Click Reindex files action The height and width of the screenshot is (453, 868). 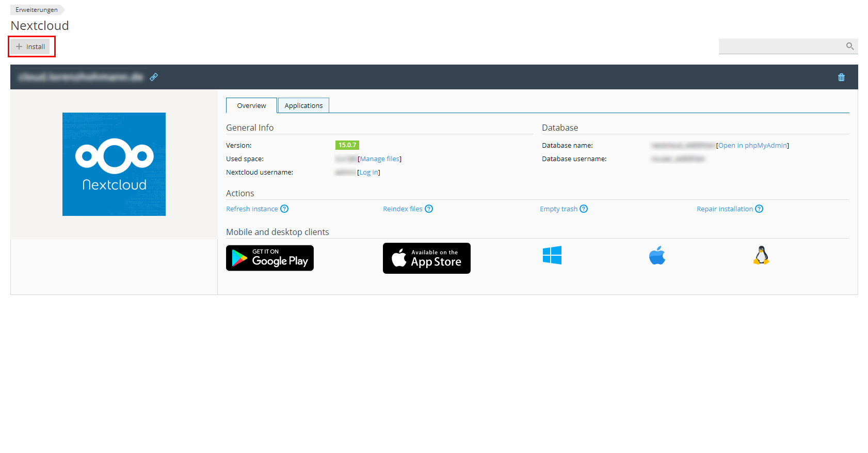tap(403, 209)
